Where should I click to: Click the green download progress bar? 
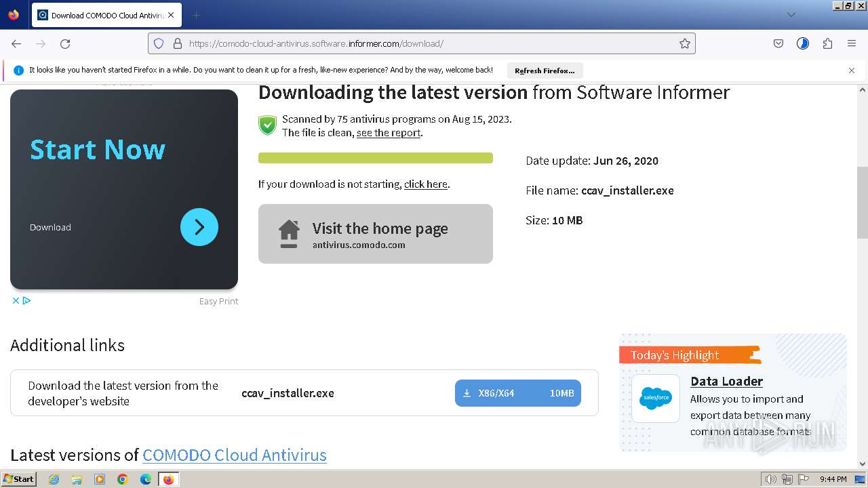[376, 158]
